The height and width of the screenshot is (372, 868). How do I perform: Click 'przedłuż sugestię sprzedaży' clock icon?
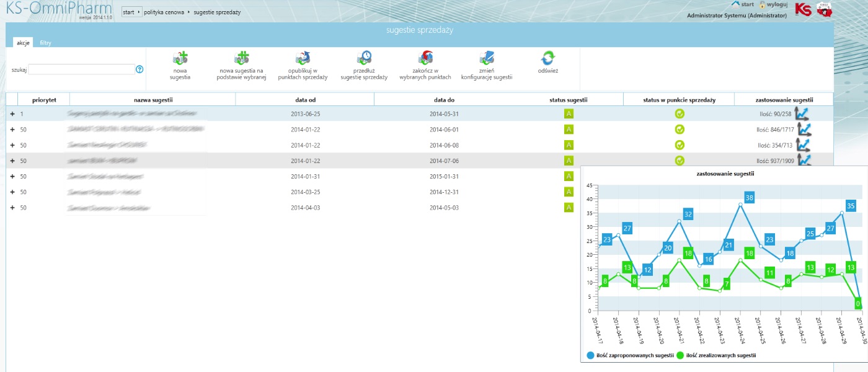[x=364, y=58]
